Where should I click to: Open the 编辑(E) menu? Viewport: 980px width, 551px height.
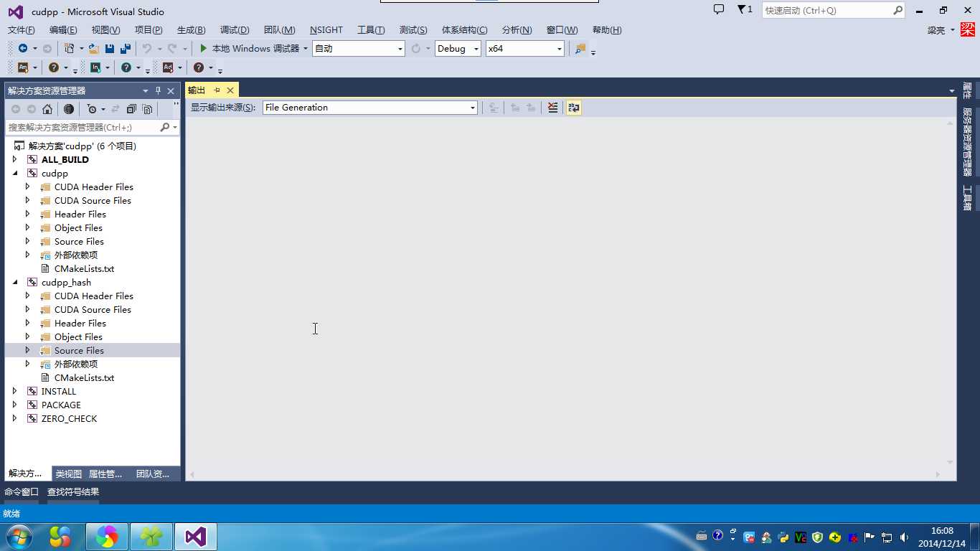[x=63, y=30]
